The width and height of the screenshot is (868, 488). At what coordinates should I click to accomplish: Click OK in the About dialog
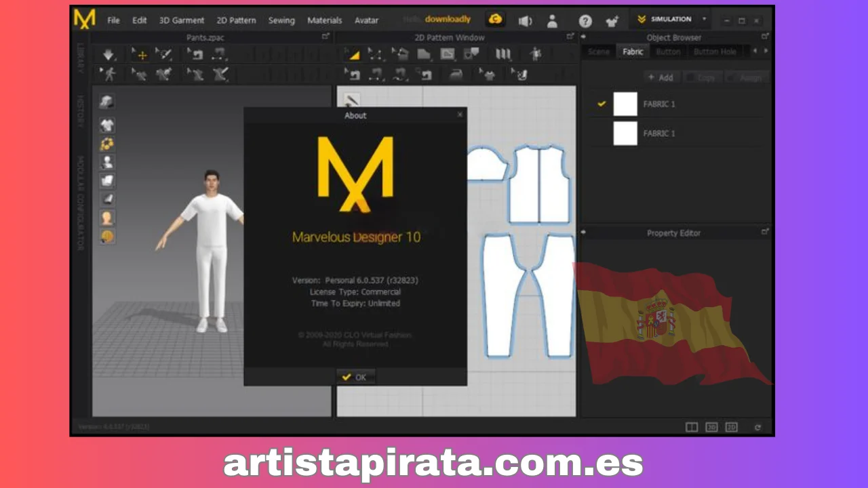coord(355,377)
